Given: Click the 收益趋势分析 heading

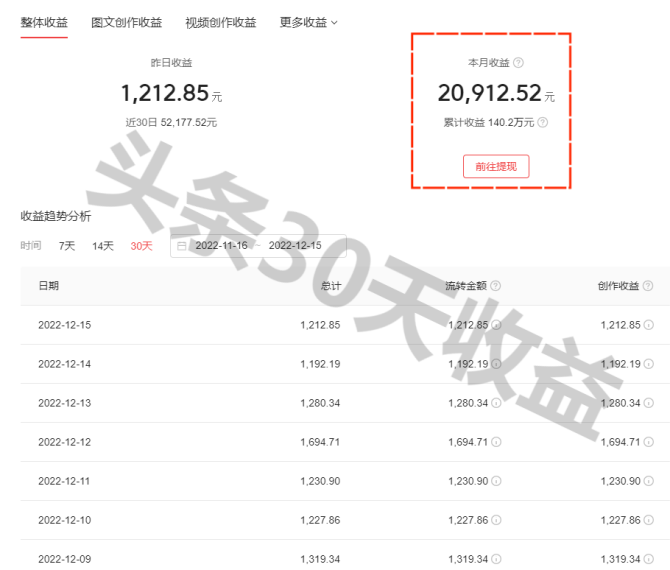Looking at the screenshot, I should point(56,216).
